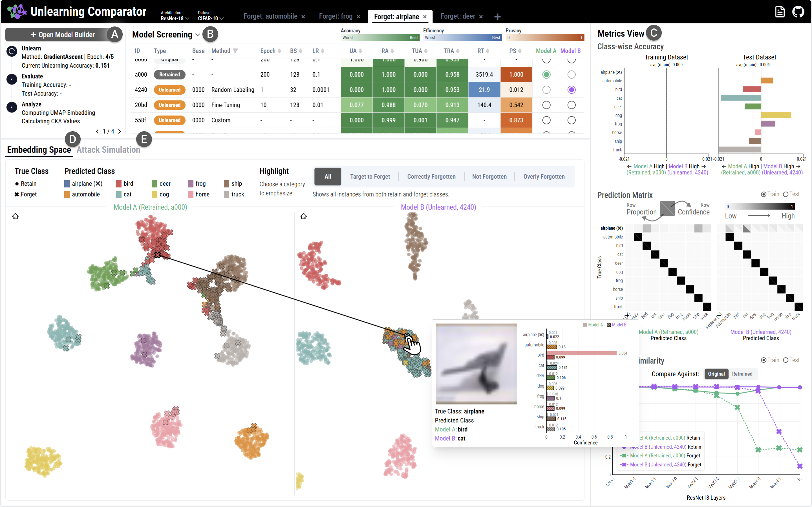The width and height of the screenshot is (812, 507).
Task: Expand the Model Screening dropdown chevron
Action: click(198, 35)
